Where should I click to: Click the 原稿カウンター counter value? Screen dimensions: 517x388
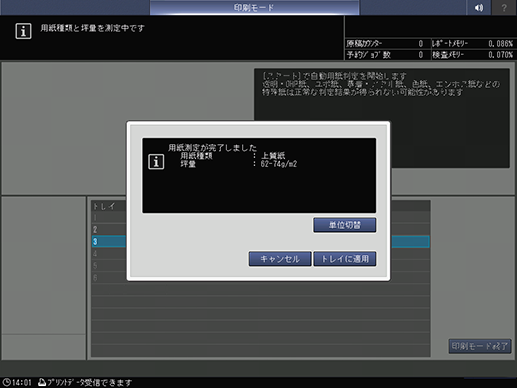[421, 44]
